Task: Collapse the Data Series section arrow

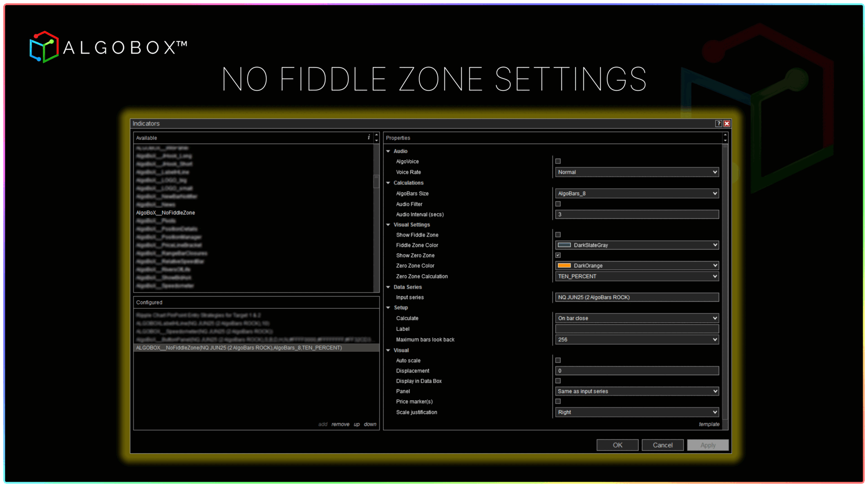Action: click(388, 287)
